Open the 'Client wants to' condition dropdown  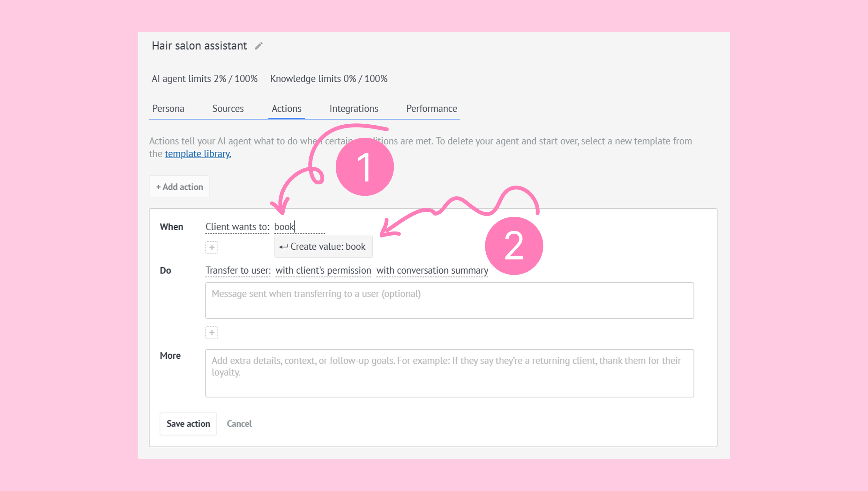pyautogui.click(x=237, y=227)
